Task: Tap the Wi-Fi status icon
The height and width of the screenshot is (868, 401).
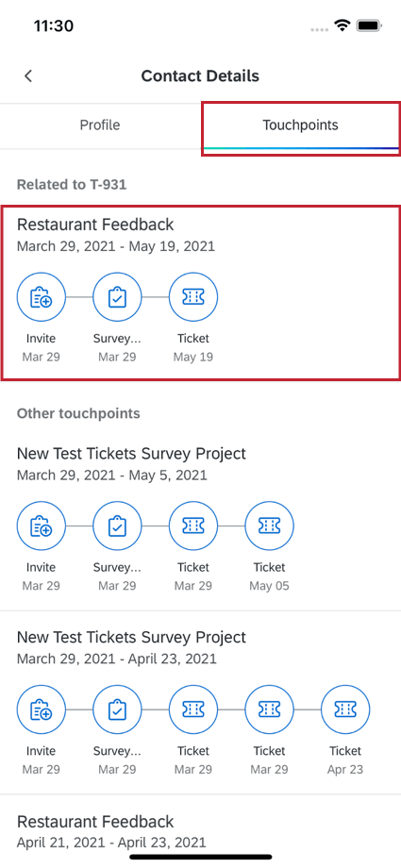Action: [343, 25]
